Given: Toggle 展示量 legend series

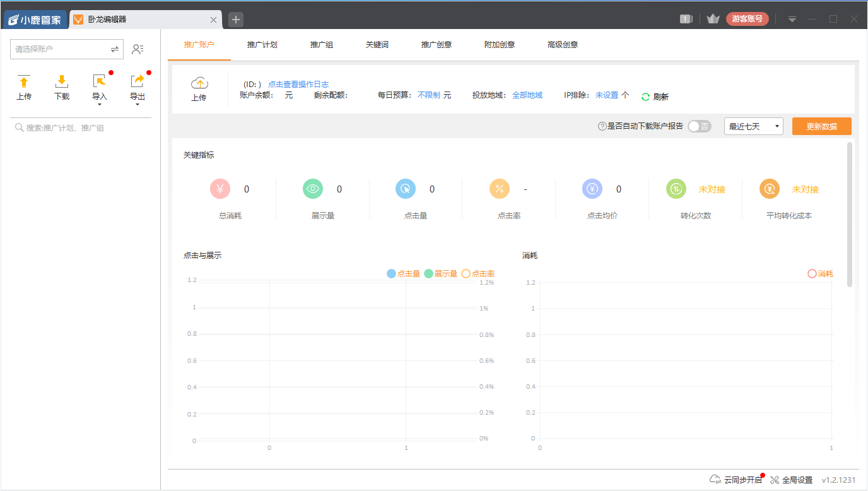Looking at the screenshot, I should click(441, 274).
